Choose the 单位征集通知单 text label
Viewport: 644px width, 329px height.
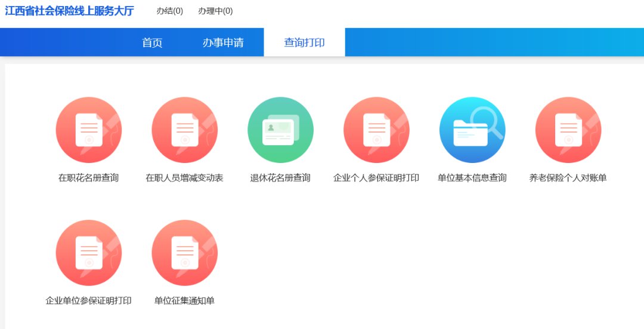click(x=184, y=301)
